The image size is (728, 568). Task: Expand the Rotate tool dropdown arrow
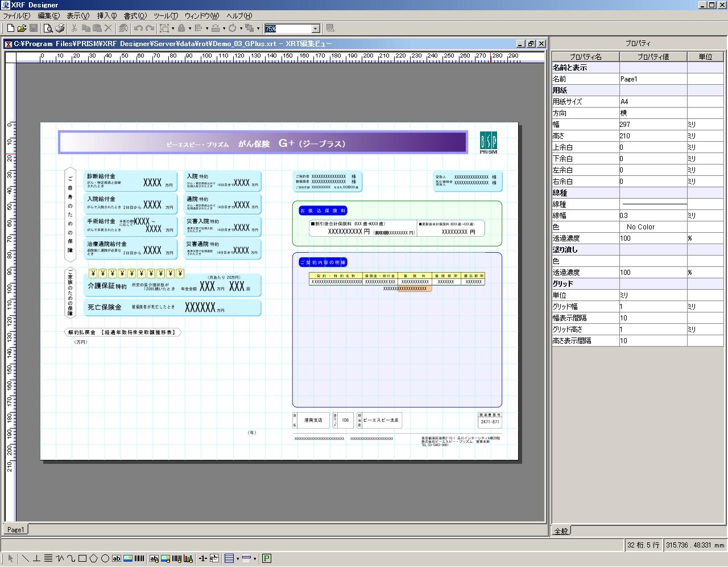241,28
